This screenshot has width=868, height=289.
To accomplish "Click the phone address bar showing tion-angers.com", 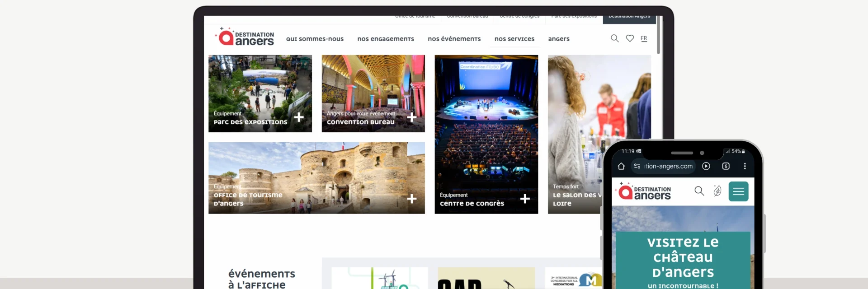I will [664, 166].
